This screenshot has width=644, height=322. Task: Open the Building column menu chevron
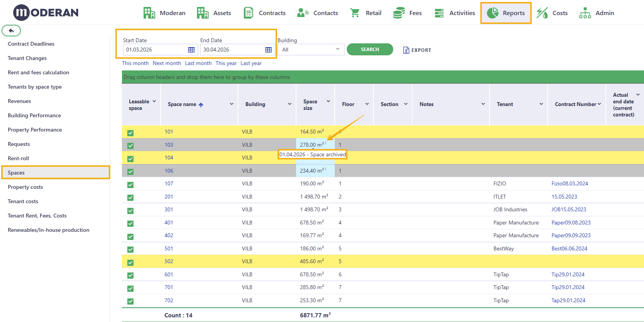coord(289,104)
